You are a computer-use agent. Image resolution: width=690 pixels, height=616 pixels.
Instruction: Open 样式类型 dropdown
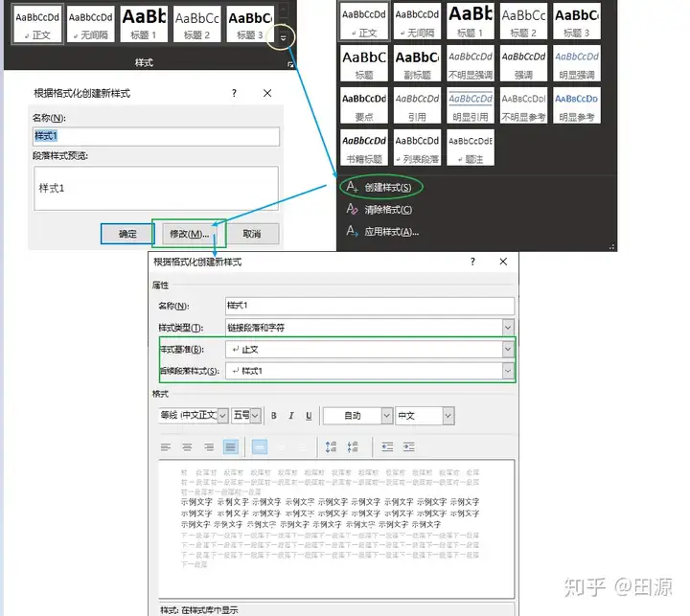coord(508,328)
